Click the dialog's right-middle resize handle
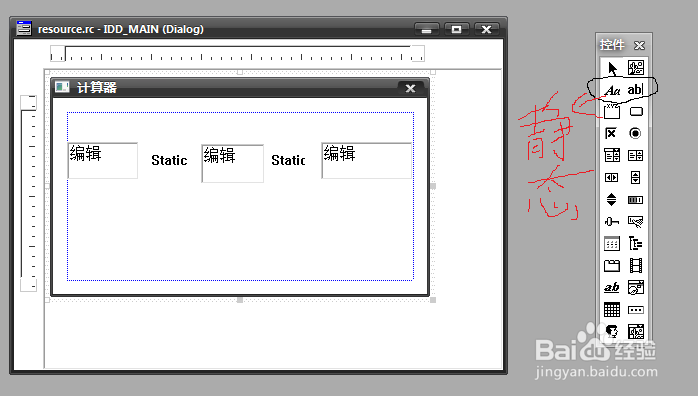 tap(433, 186)
